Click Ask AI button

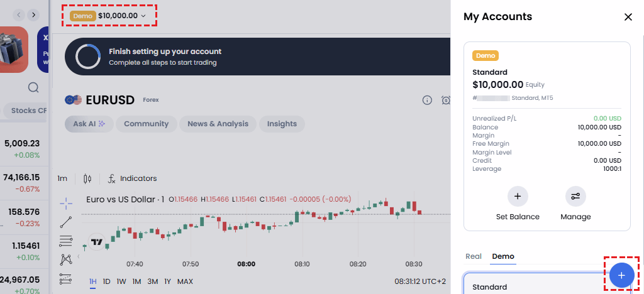pyautogui.click(x=89, y=124)
